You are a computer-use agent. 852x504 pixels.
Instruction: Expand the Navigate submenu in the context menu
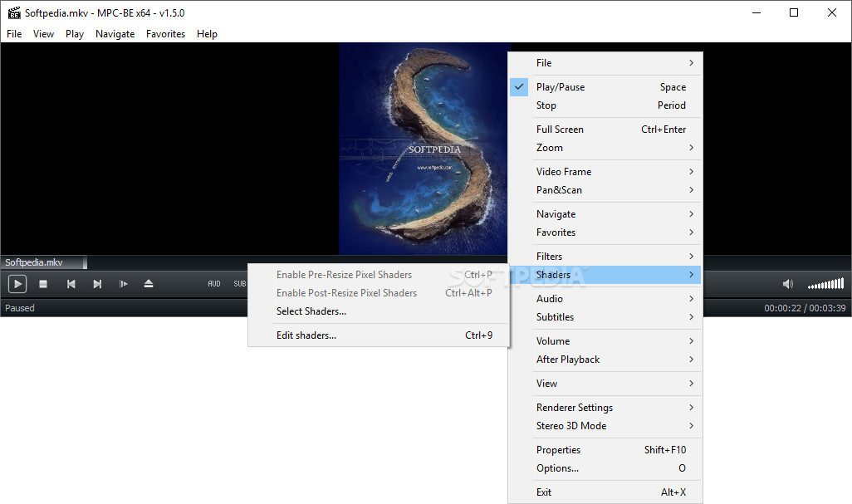click(x=605, y=214)
